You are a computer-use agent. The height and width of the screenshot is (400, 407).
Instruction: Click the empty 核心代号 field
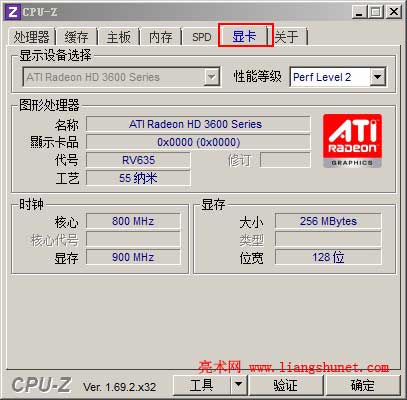click(x=133, y=239)
